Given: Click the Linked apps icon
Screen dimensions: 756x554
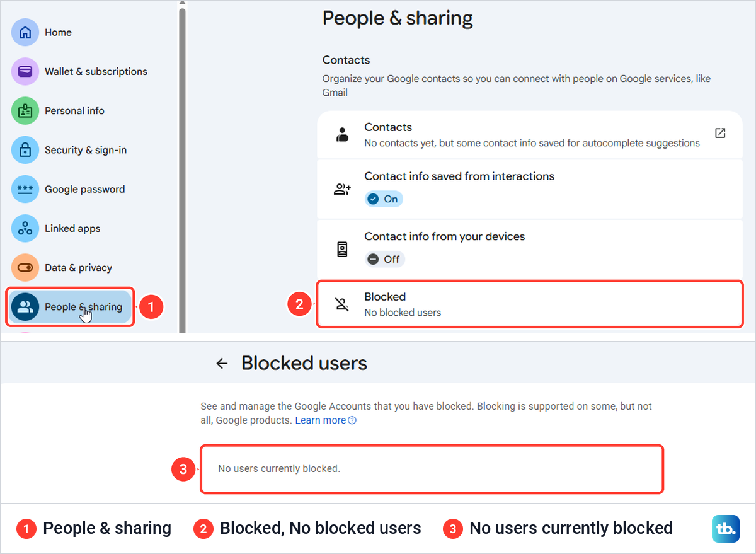Looking at the screenshot, I should pos(25,228).
